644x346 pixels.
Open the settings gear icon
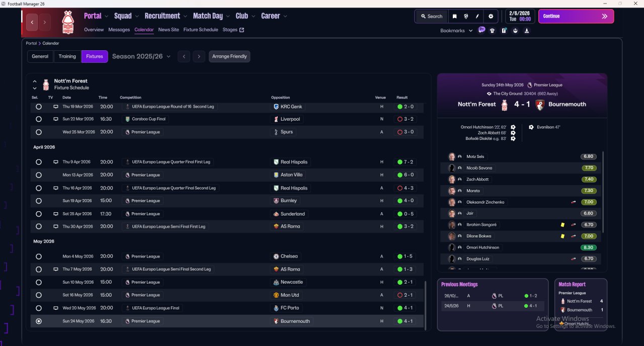click(491, 16)
